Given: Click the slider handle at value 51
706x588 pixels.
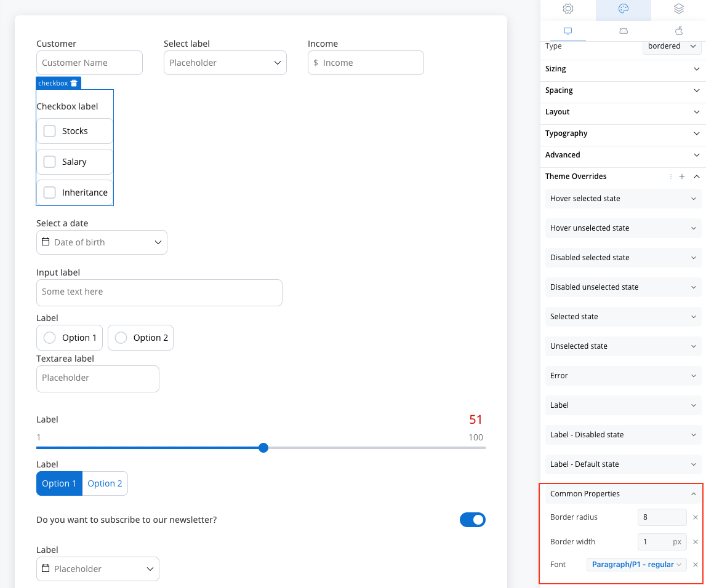Looking at the screenshot, I should (x=263, y=448).
